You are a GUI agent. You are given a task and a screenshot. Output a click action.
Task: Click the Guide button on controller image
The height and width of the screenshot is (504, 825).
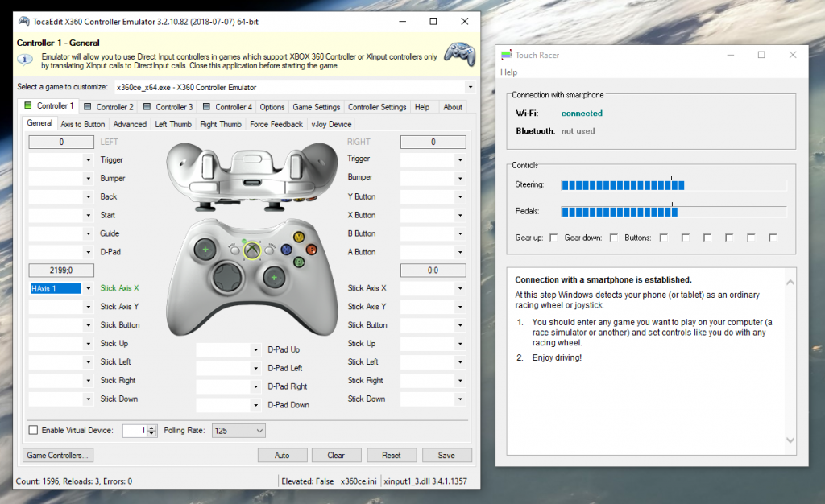tap(252, 250)
